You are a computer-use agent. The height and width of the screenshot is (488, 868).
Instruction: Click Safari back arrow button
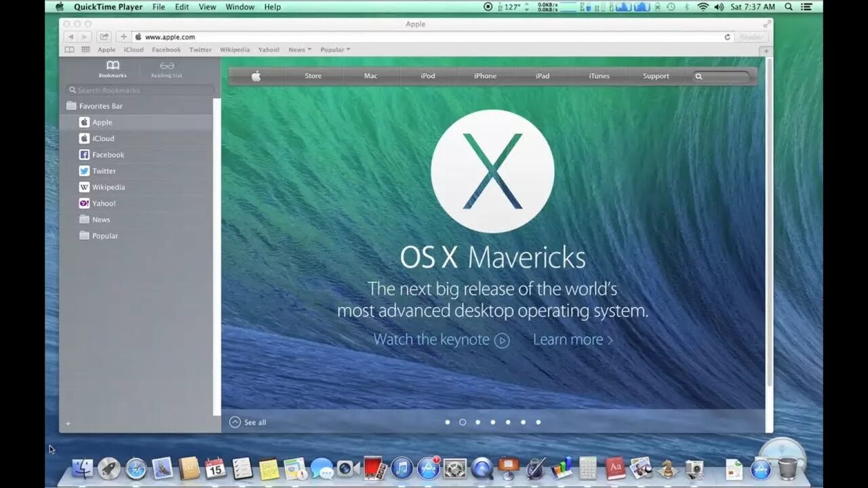[x=71, y=37]
